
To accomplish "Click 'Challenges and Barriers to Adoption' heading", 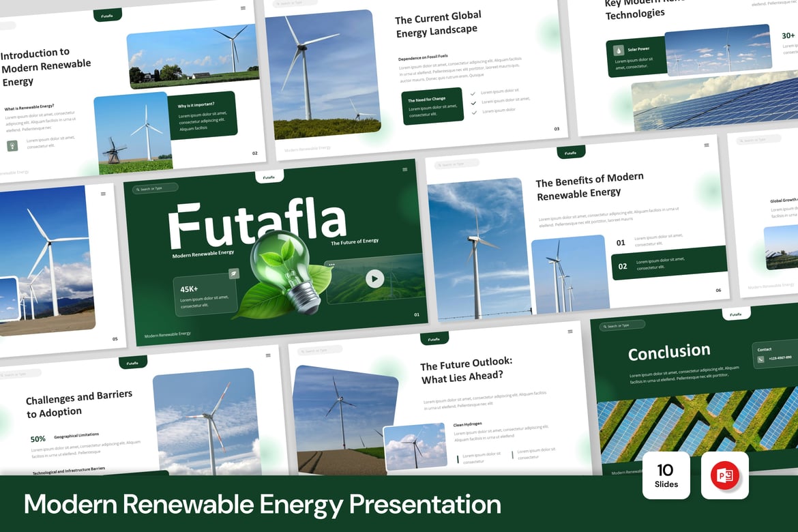I will click(x=79, y=404).
